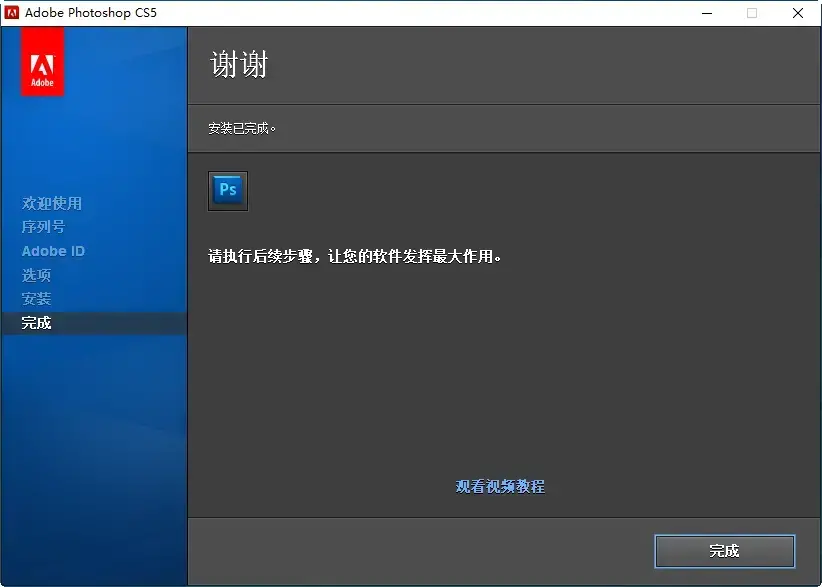Open the 观看视频教程 video tutorial link
This screenshot has width=822, height=587.
point(500,486)
